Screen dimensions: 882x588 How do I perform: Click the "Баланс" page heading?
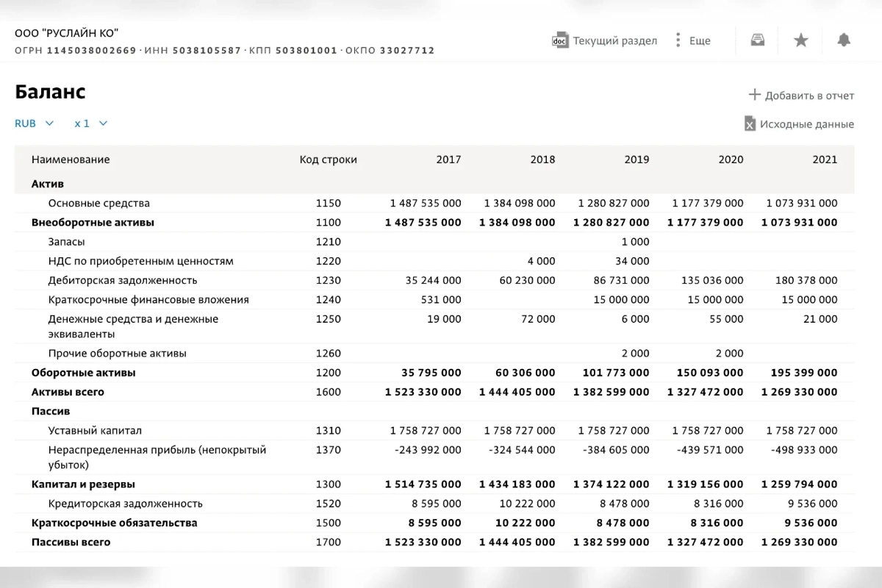pyautogui.click(x=50, y=91)
